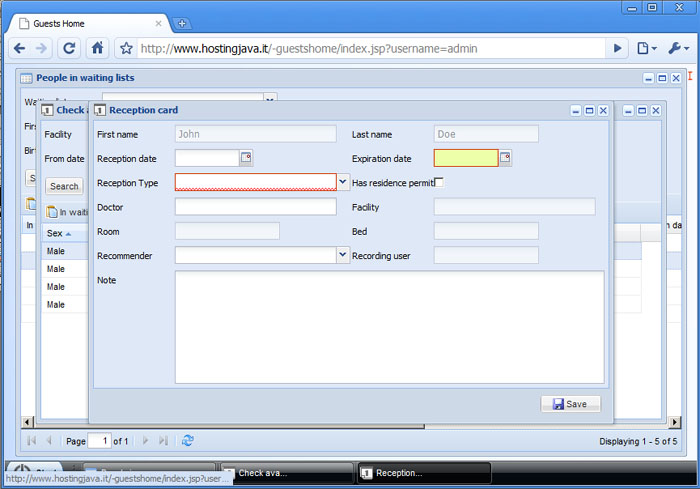This screenshot has height=489, width=700.
Task: Select the Reception taskbar window button
Action: [x=424, y=473]
